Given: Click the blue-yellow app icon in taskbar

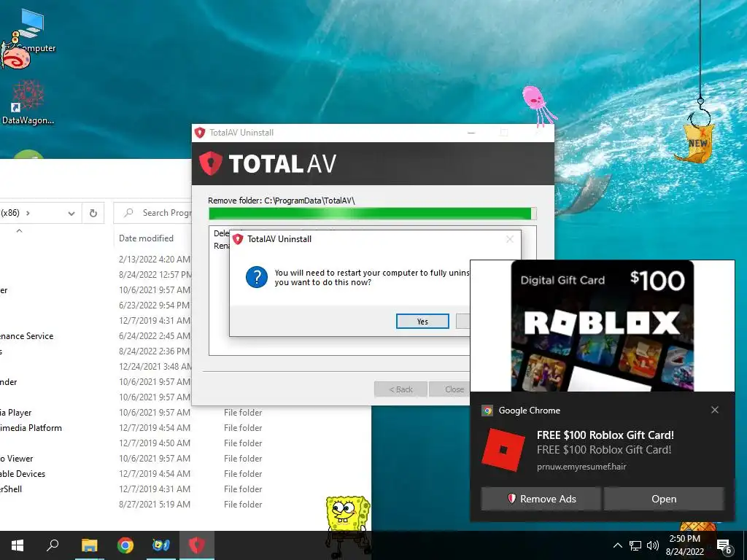Looking at the screenshot, I should tap(161, 545).
